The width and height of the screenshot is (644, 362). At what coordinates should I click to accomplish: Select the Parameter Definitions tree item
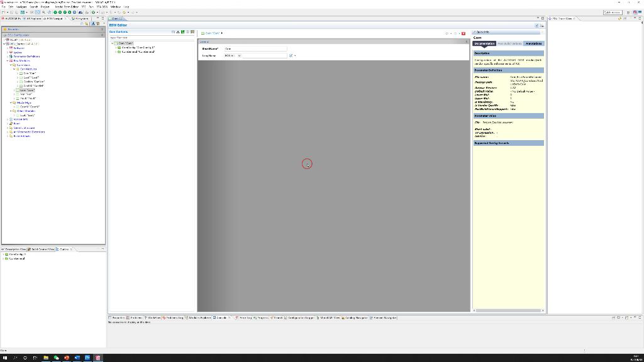point(26,57)
